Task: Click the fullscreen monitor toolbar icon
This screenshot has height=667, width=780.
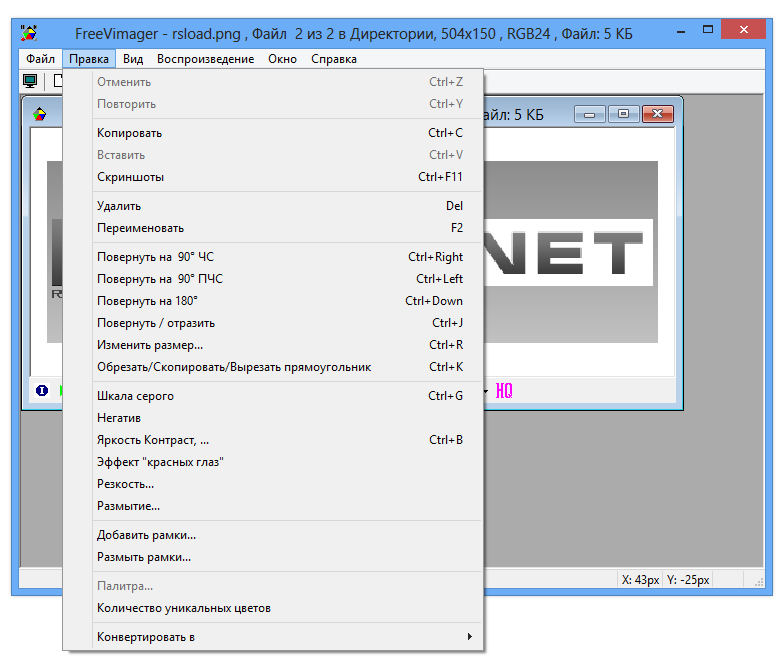Action: pos(30,81)
